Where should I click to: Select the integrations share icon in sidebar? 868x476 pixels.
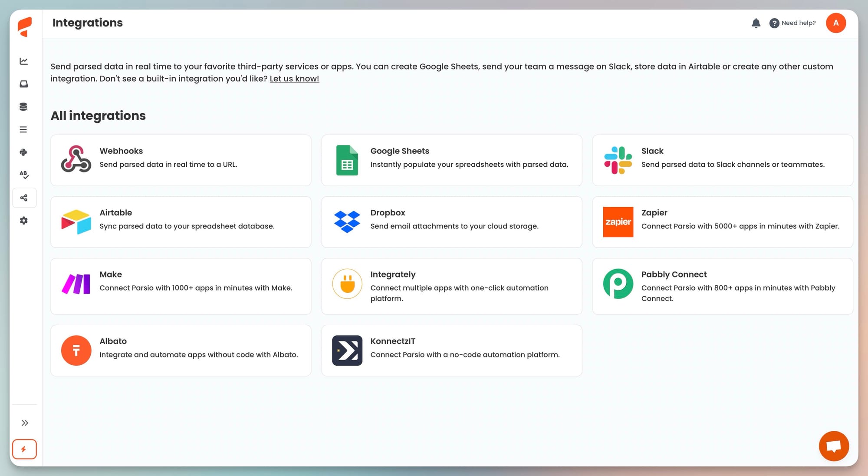24,198
